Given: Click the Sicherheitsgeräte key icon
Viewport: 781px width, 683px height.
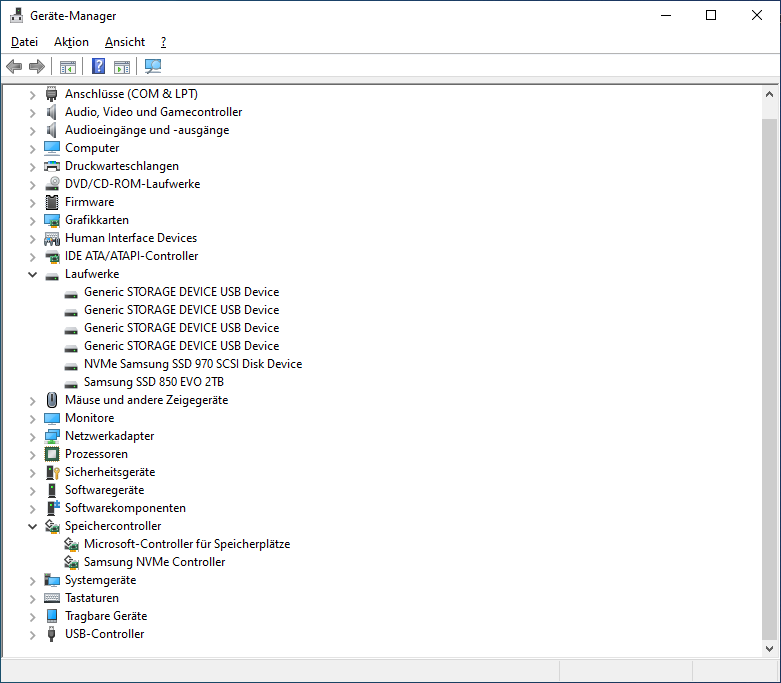Looking at the screenshot, I should (x=52, y=472).
